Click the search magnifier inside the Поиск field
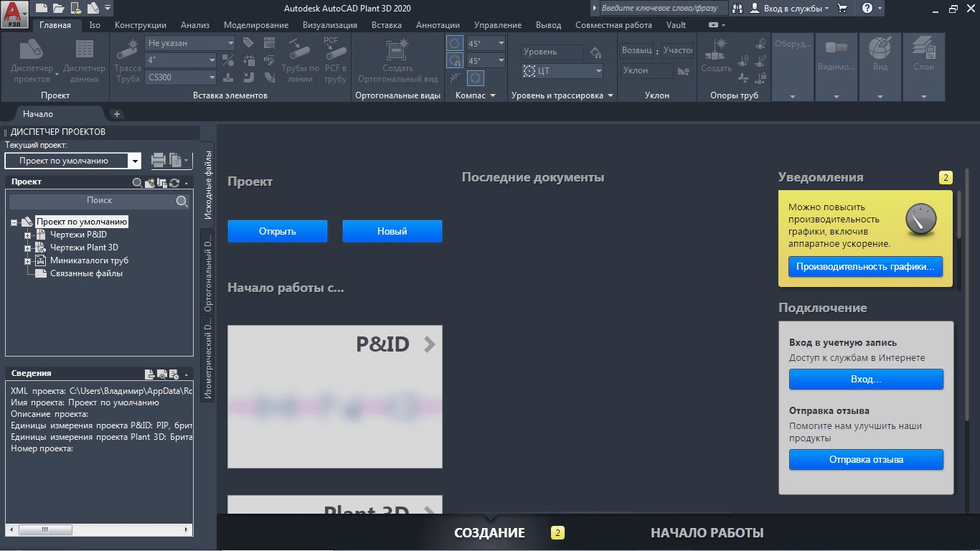 coord(182,201)
